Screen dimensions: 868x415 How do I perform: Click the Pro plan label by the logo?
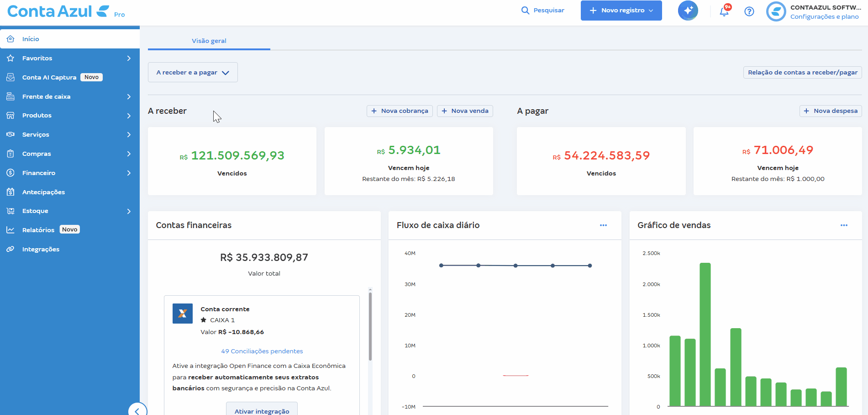click(x=120, y=15)
